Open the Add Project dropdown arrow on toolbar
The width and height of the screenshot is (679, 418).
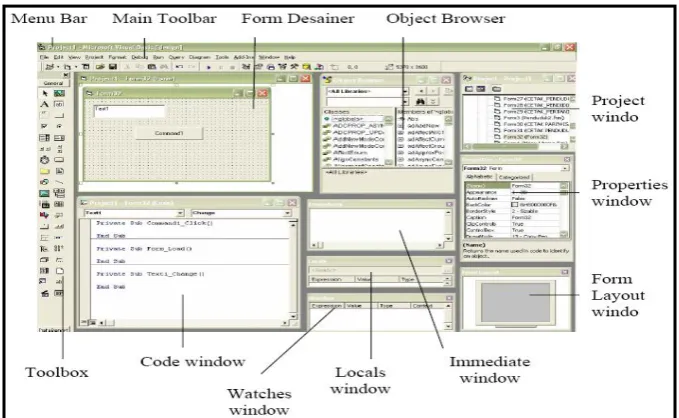pyautogui.click(x=58, y=67)
